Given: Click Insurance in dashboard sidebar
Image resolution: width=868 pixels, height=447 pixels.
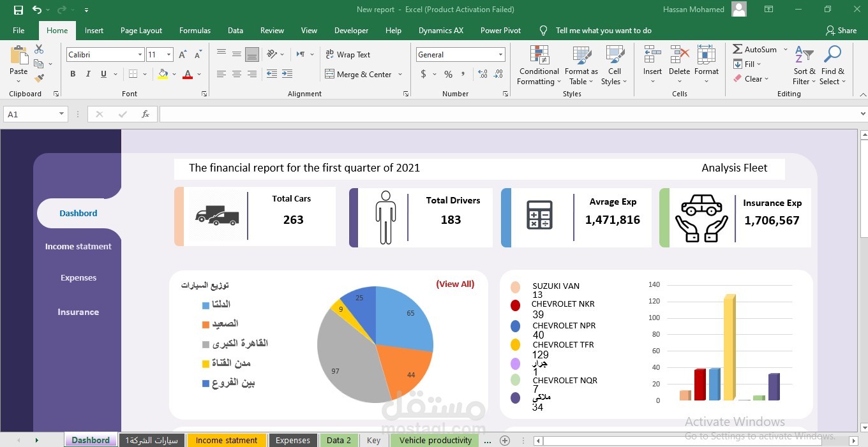Looking at the screenshot, I should coord(78,312).
